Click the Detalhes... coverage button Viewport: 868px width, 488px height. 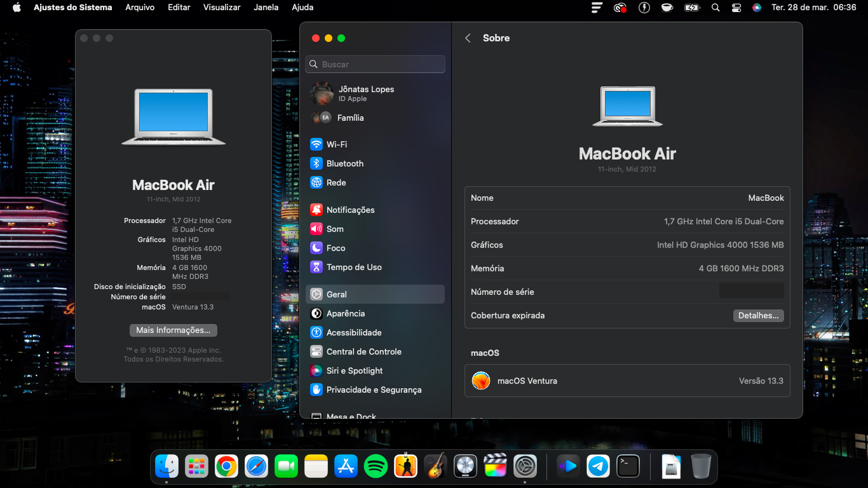tap(758, 316)
